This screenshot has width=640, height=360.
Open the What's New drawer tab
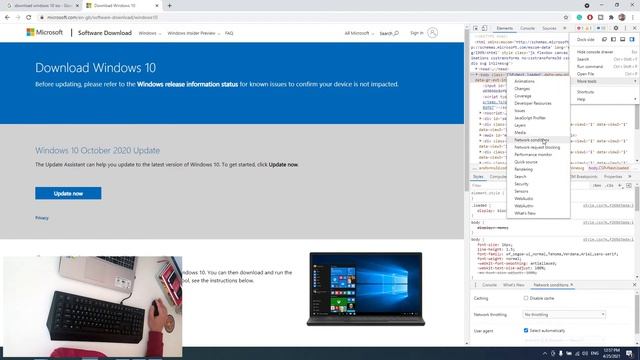click(513, 285)
